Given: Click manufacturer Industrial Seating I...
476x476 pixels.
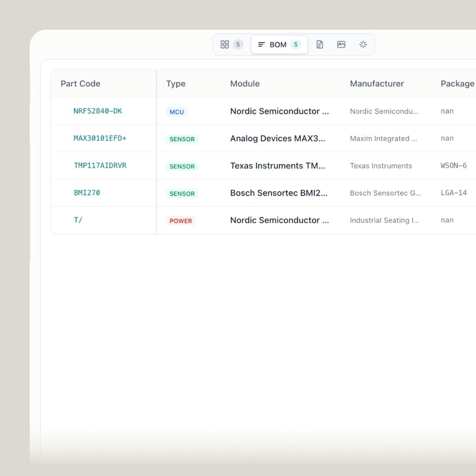Looking at the screenshot, I should [x=384, y=220].
